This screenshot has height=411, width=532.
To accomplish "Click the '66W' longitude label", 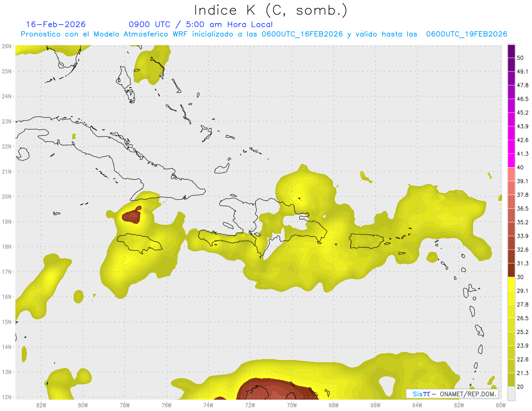I will click(x=375, y=405).
